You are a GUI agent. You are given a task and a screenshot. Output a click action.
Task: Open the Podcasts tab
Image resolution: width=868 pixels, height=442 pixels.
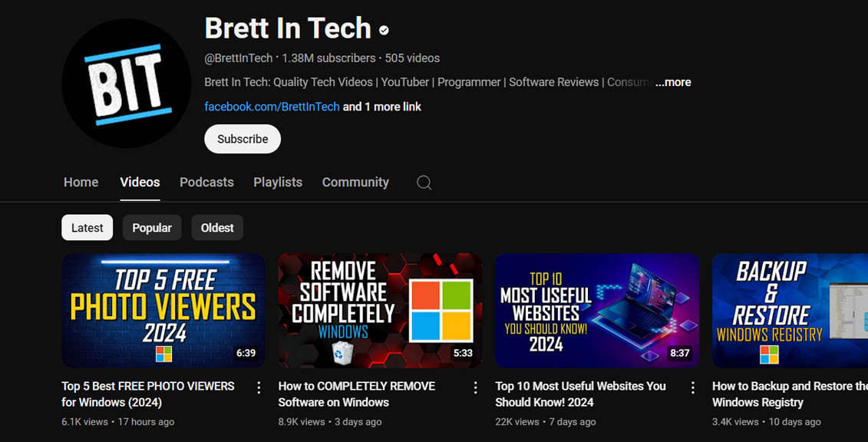click(206, 183)
